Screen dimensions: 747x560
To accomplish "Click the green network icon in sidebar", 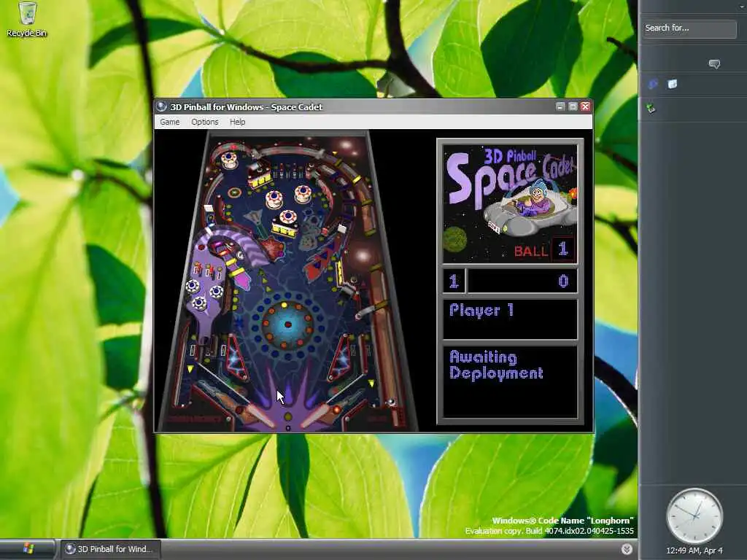I will (651, 108).
